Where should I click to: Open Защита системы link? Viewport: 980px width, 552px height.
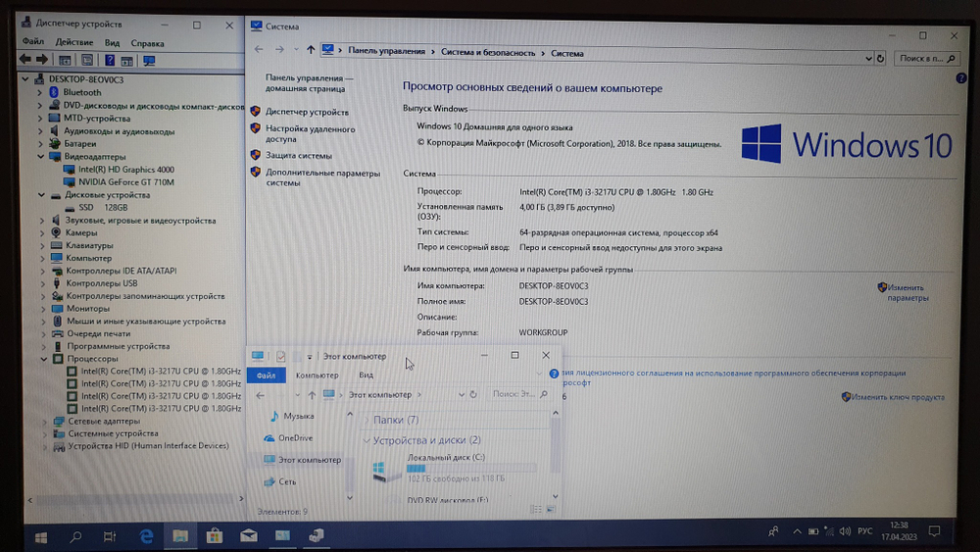click(x=299, y=156)
